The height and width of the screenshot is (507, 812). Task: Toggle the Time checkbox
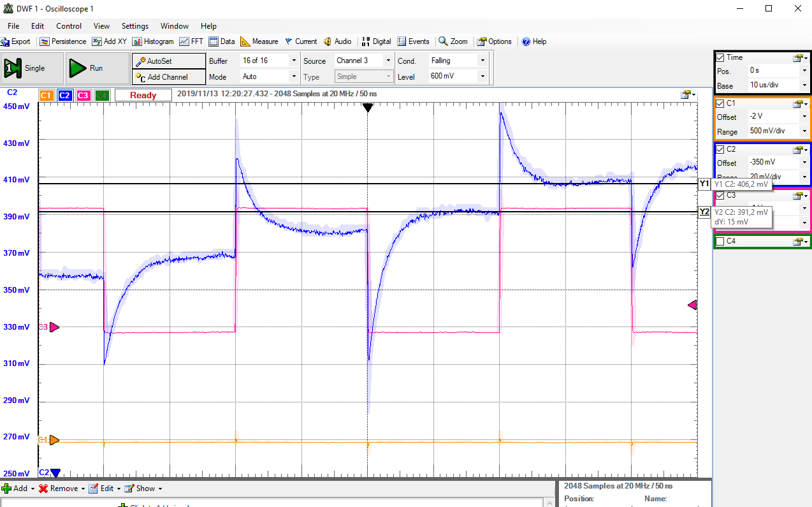click(x=720, y=57)
